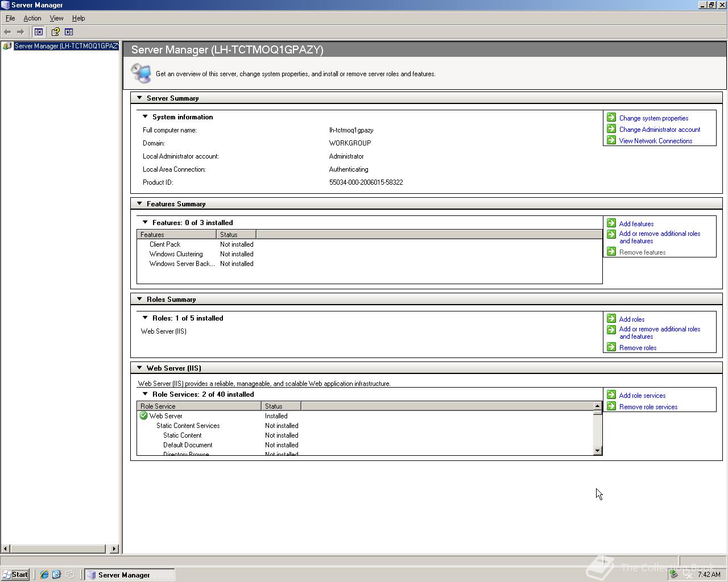The width and height of the screenshot is (728, 582).
Task: Click Add or remove additional roles under Roles
Action: 660,332
